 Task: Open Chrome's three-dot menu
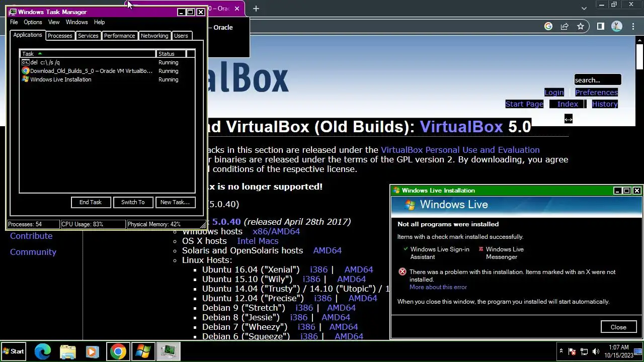point(633,26)
